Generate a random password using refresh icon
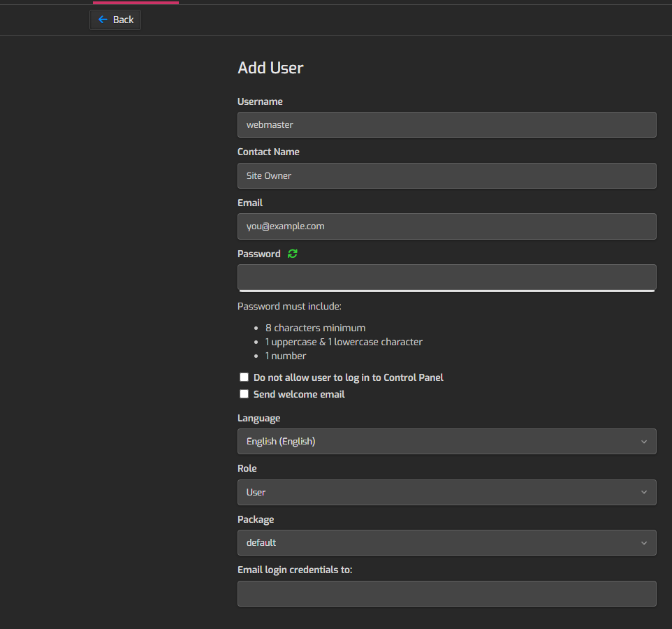The image size is (672, 629). tap(292, 254)
